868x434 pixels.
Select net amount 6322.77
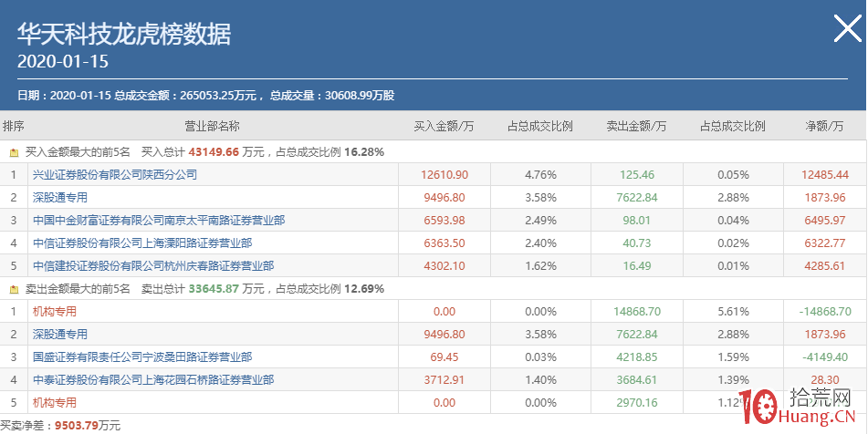pyautogui.click(x=825, y=243)
